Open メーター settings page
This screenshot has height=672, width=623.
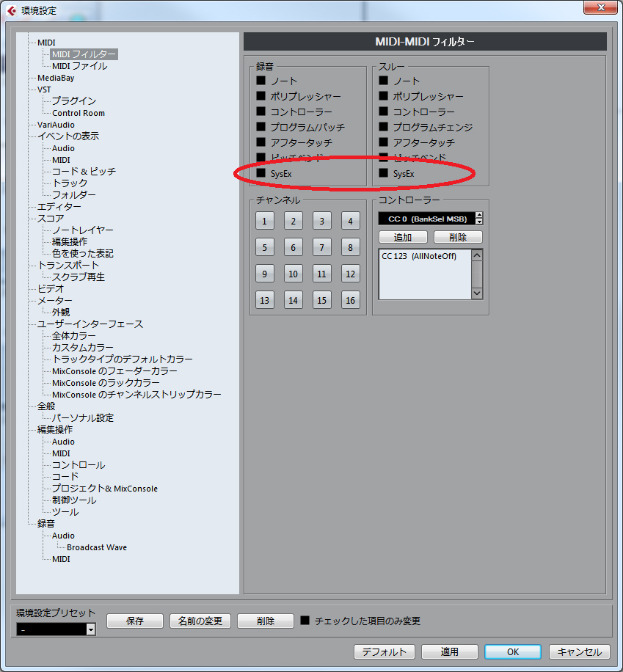(55, 301)
